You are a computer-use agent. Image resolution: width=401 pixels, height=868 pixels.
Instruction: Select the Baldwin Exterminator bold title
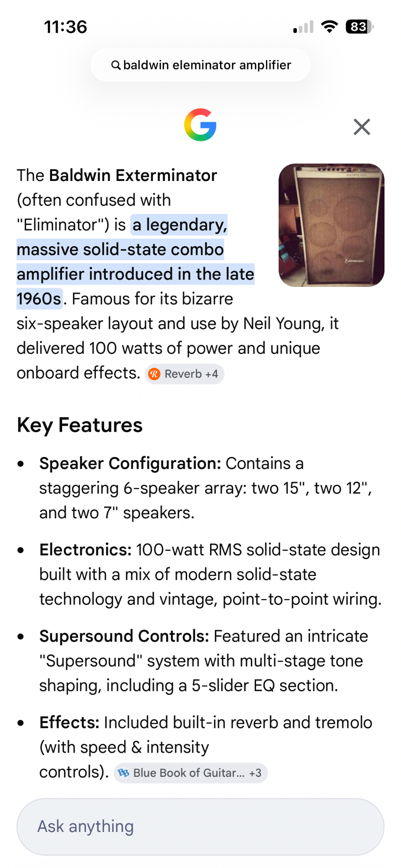tap(133, 175)
